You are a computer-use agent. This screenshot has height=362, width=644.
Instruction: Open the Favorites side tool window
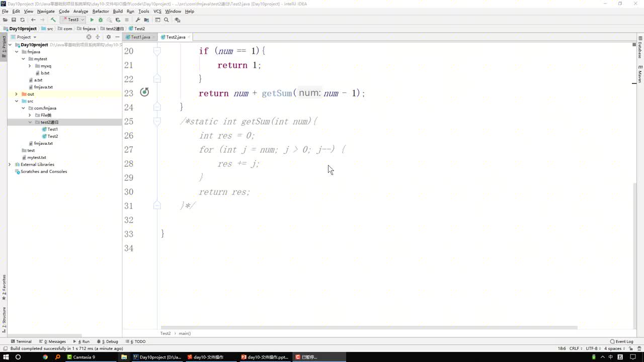(4, 288)
